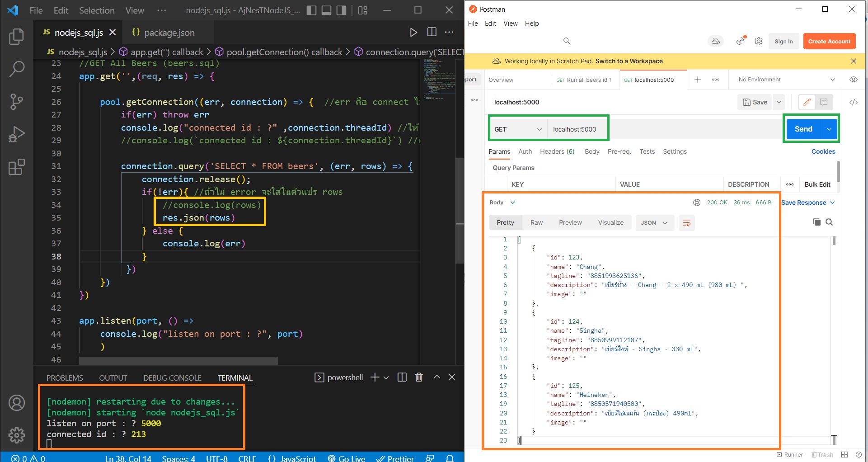
Task: Click the Run and Debug icon
Action: tap(17, 135)
